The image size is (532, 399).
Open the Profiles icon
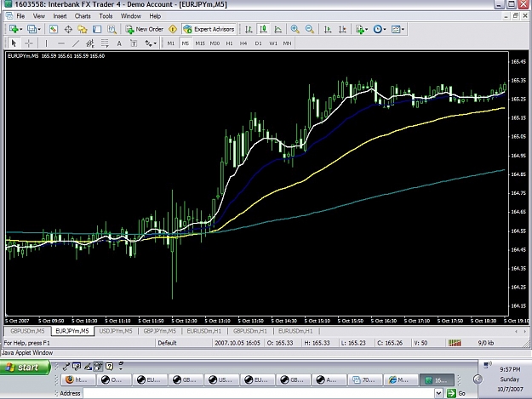[31, 29]
